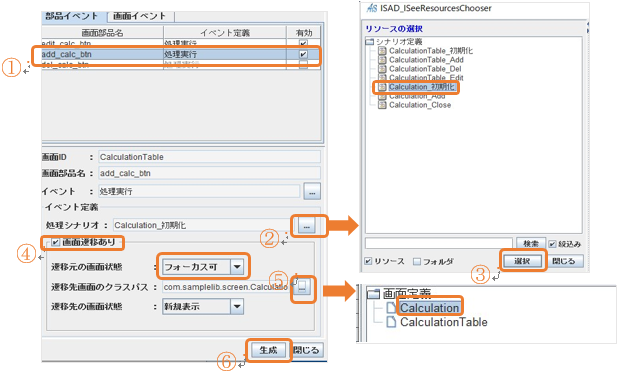Click the 画面部品名 field showing add_calc_btn
Screen dimensions: 617x371
[209, 173]
